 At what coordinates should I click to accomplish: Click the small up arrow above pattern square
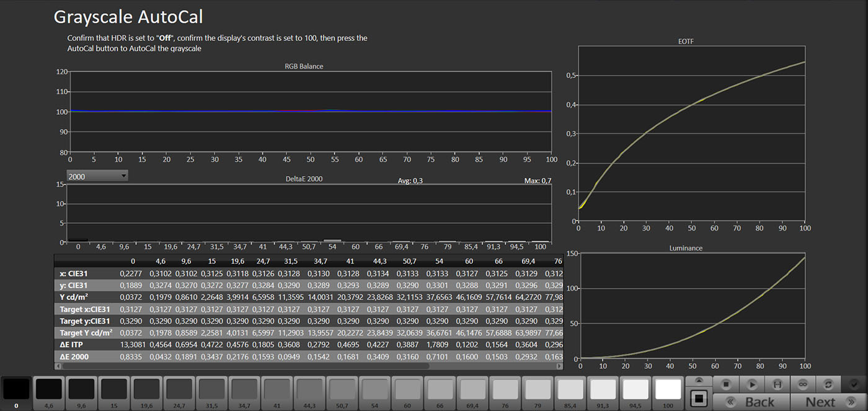(699, 380)
